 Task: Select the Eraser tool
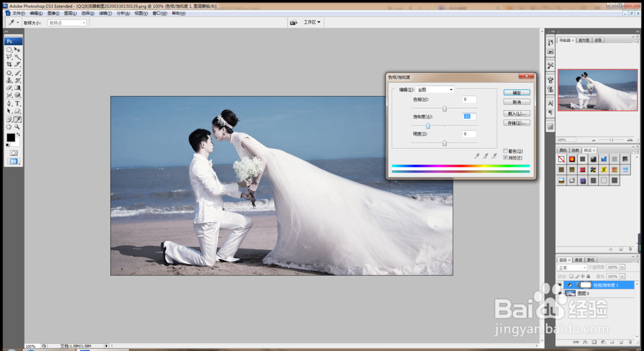(9, 88)
